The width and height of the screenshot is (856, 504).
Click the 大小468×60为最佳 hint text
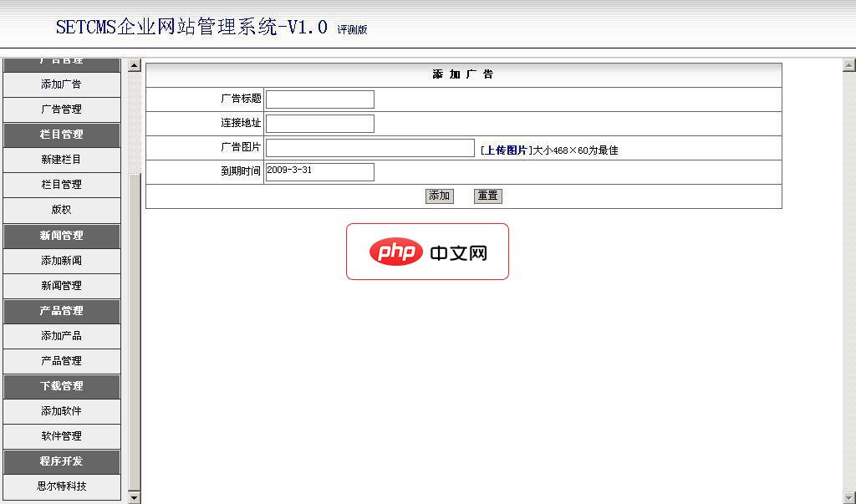575,150
